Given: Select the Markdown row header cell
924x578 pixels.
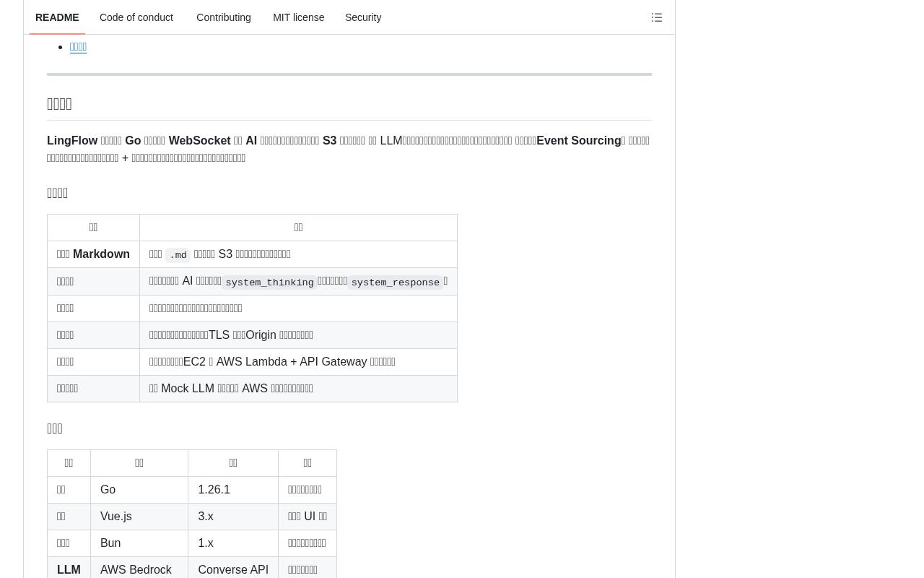Looking at the screenshot, I should coord(93,254).
